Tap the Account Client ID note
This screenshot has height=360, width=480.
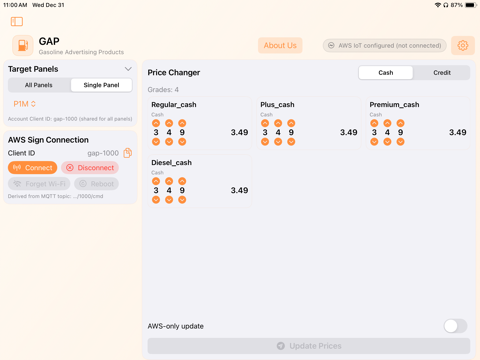pyautogui.click(x=70, y=119)
